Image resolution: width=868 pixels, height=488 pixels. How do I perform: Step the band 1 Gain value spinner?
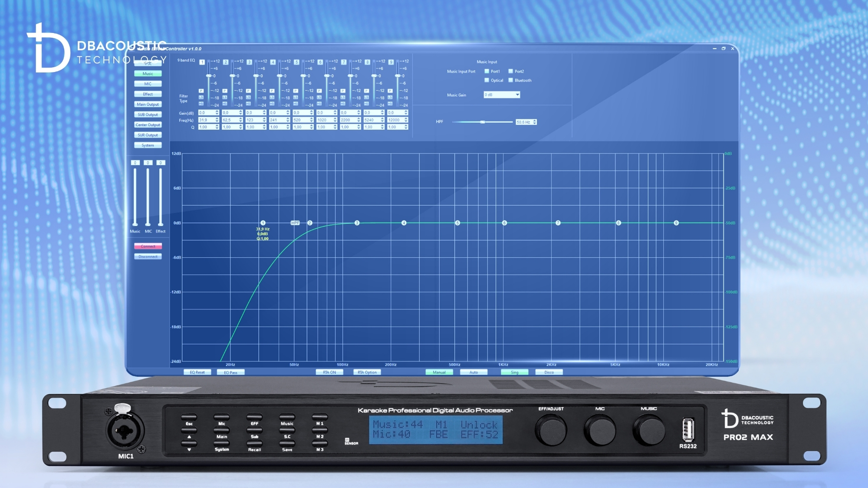(x=217, y=113)
